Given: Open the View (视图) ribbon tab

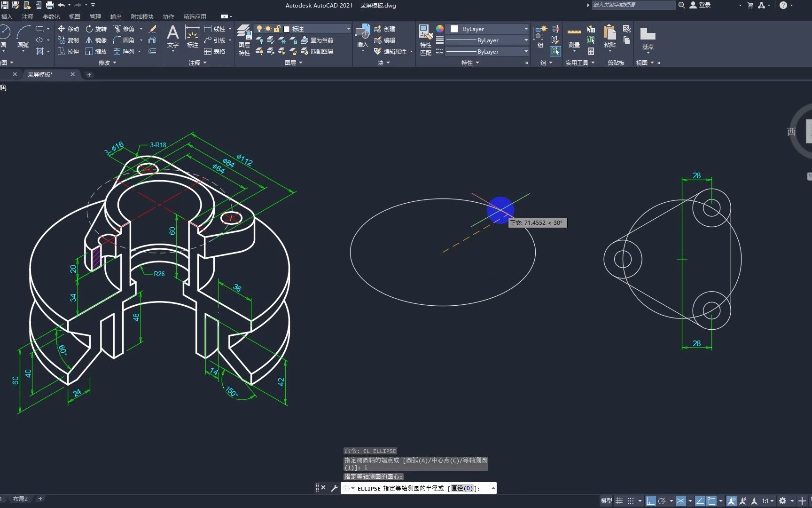Looking at the screenshot, I should [75, 16].
